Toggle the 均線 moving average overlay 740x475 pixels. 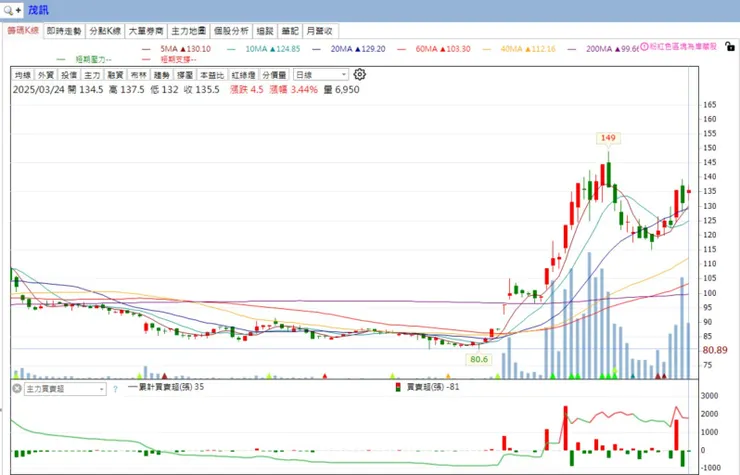[x=22, y=75]
